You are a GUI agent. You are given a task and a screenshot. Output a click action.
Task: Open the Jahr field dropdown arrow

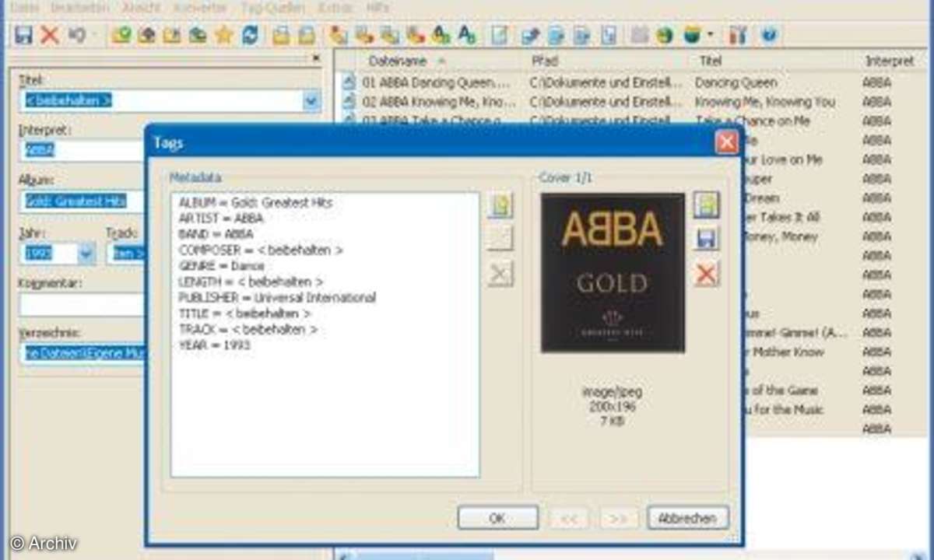point(86,253)
